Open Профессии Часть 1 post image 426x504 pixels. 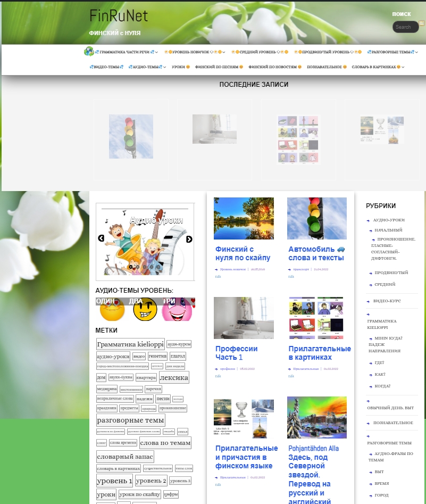point(244,318)
